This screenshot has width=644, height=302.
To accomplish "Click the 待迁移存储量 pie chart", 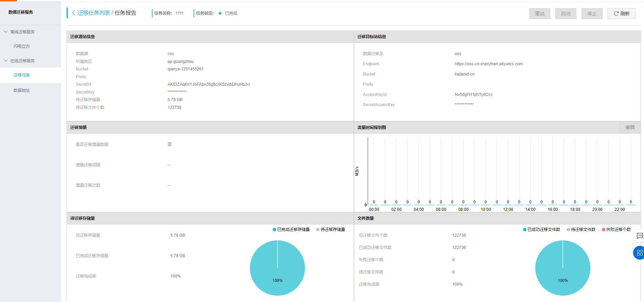I will 277,268.
